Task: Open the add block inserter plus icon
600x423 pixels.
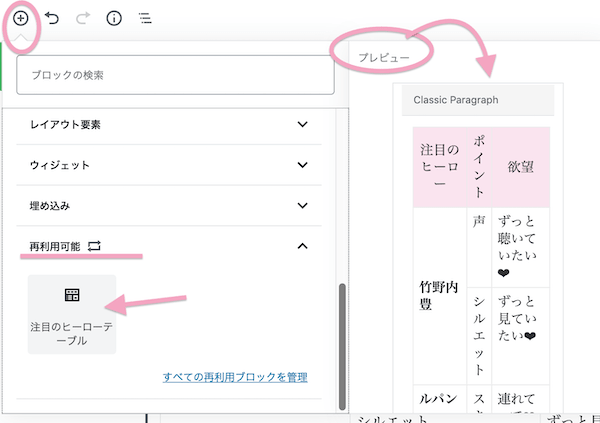Action: (x=21, y=18)
